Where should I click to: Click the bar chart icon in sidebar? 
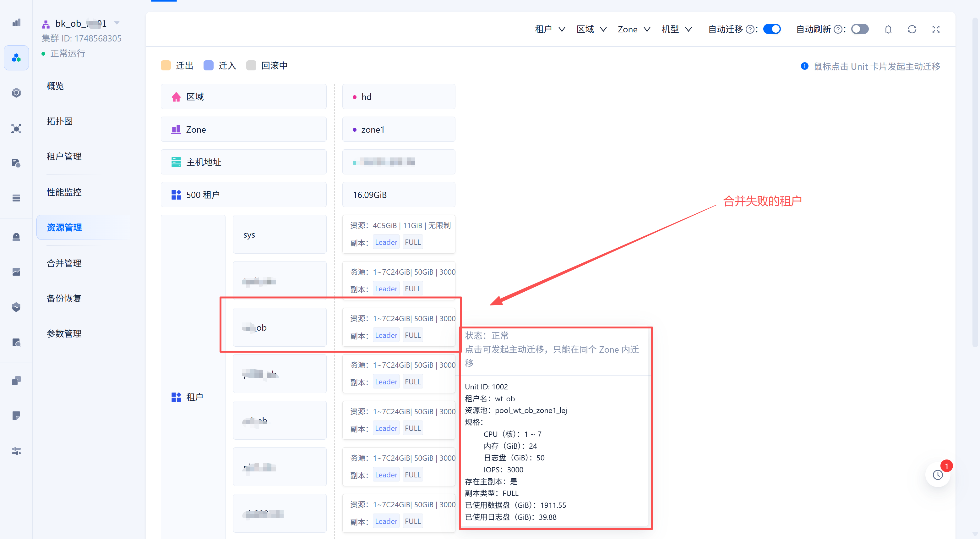pos(16,23)
